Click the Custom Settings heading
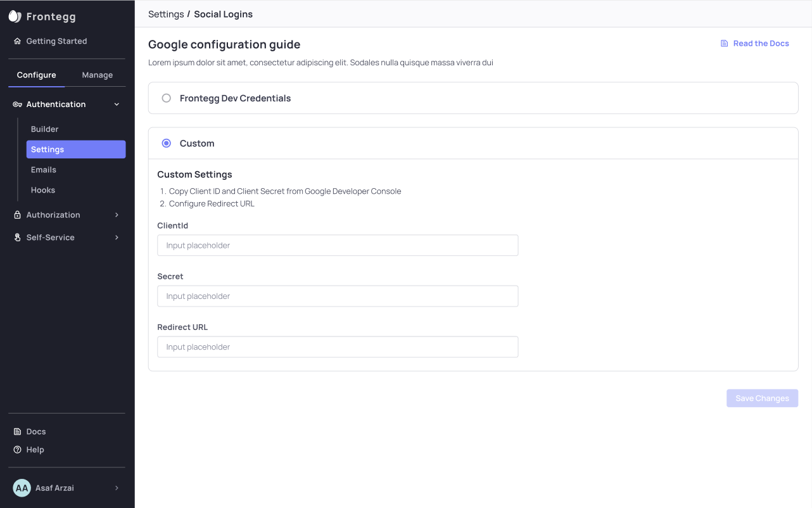This screenshot has width=812, height=508. (194, 175)
